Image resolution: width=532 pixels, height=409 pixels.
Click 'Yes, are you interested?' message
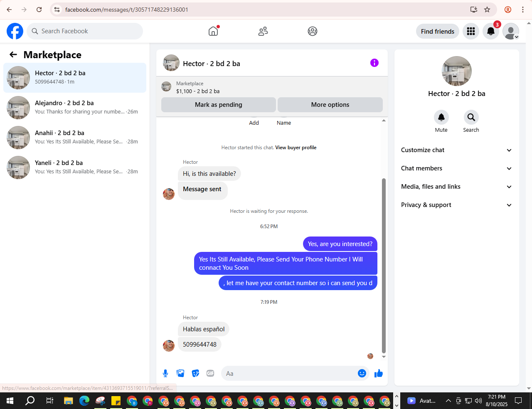tap(340, 244)
